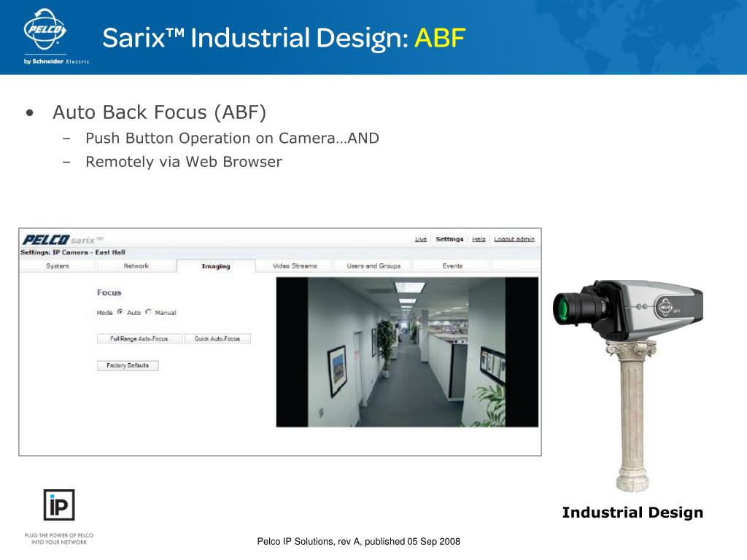Click the Factory Defaults button
747x560 pixels.
(128, 365)
